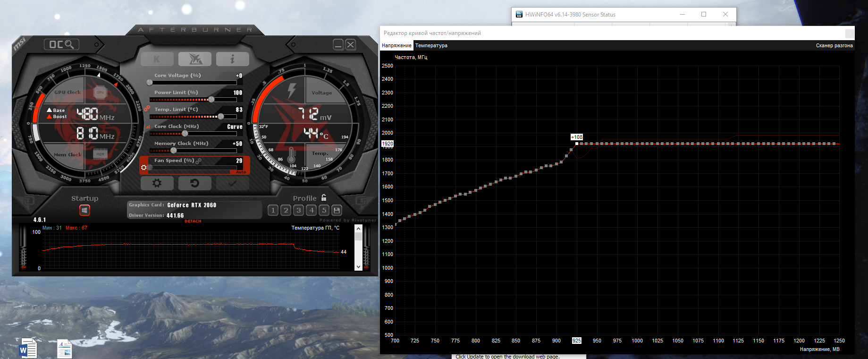Open curve editor icon beside Core Clock
Viewport: 868px width, 359px height.
coord(148,127)
